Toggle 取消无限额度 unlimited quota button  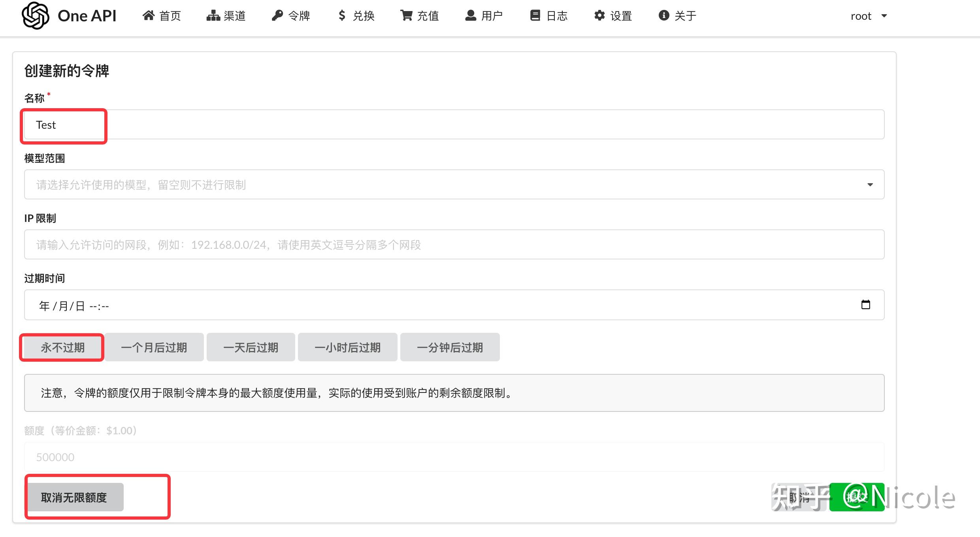[74, 497]
